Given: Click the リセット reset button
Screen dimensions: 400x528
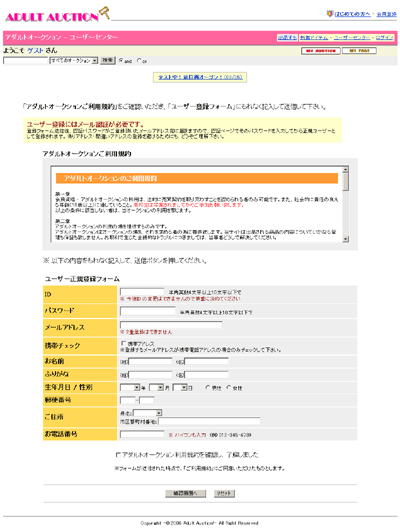Looking at the screenshot, I should [224, 493].
